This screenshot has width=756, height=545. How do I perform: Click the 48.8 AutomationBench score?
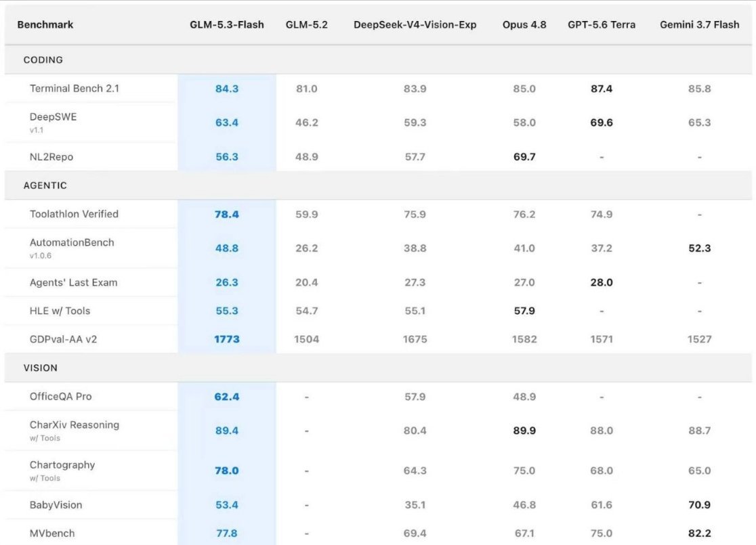point(227,248)
